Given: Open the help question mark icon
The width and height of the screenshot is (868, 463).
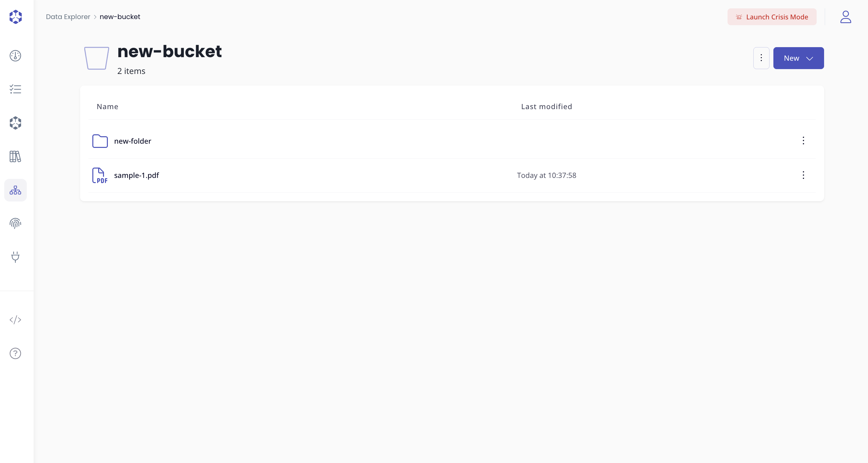Looking at the screenshot, I should (x=15, y=353).
